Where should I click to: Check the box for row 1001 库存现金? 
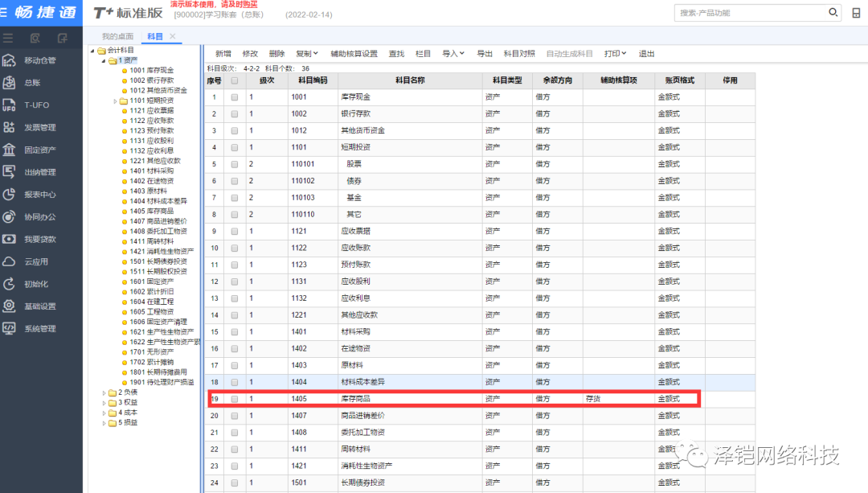(x=235, y=97)
